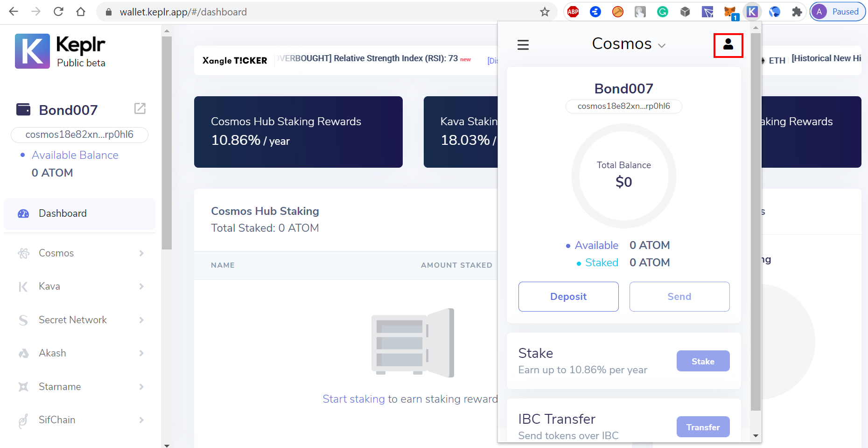Screen dimensions: 868x448
Task: Click the Available Balance label in sidebar
Action: click(x=75, y=155)
